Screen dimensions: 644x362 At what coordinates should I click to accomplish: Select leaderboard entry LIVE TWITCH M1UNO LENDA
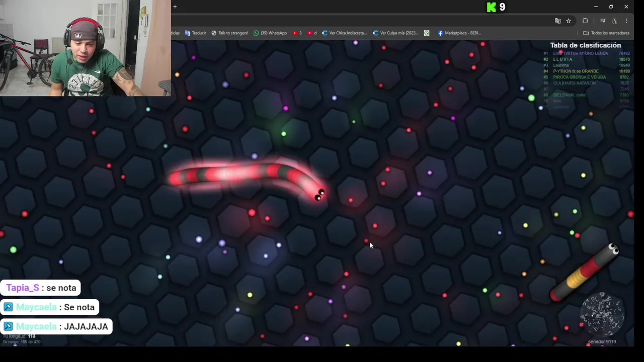581,53
